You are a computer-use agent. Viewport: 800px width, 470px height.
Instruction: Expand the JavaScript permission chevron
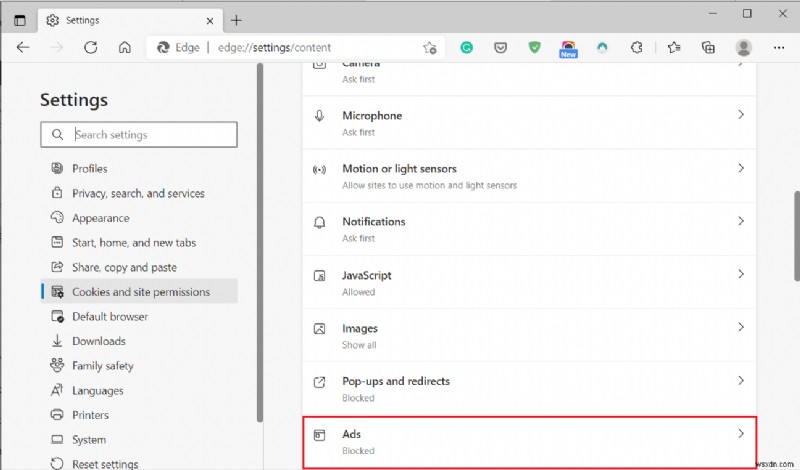click(741, 274)
